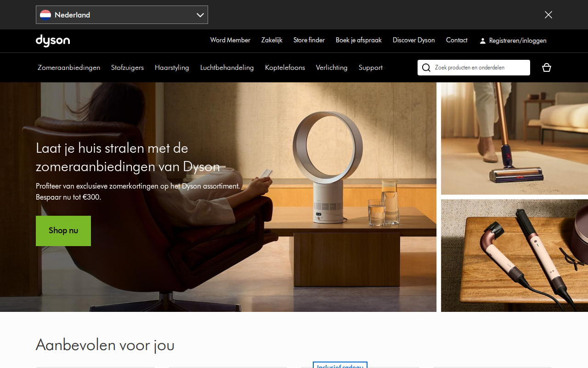The height and width of the screenshot is (368, 588).
Task: Open the shopping basket icon
Action: click(x=546, y=68)
